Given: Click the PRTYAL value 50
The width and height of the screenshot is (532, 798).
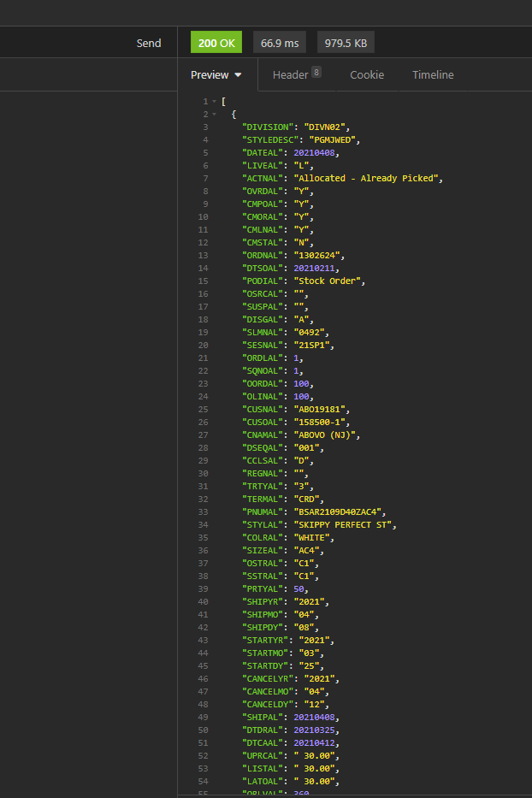Looking at the screenshot, I should [299, 588].
